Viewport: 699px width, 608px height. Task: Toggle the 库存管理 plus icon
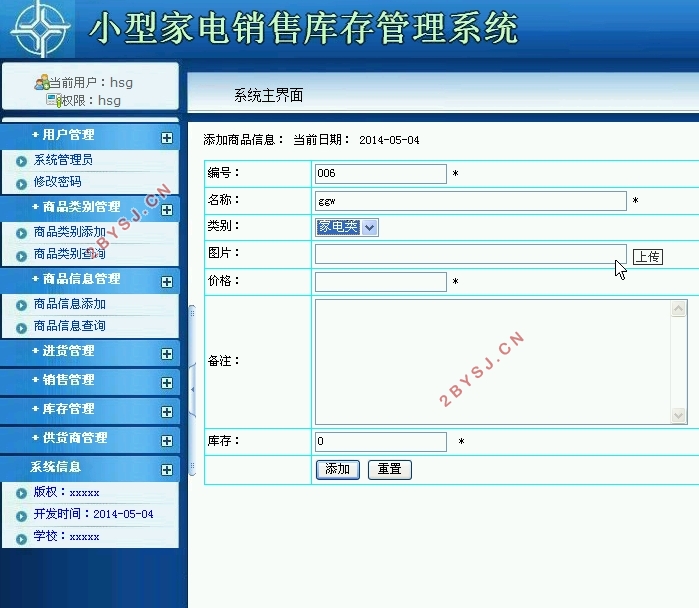coord(166,412)
